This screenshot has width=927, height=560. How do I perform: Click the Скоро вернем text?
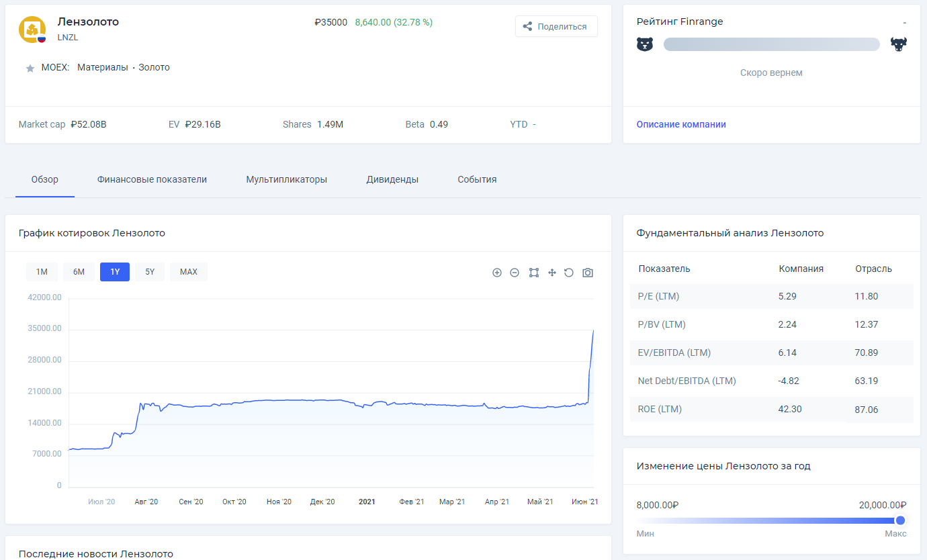(771, 73)
